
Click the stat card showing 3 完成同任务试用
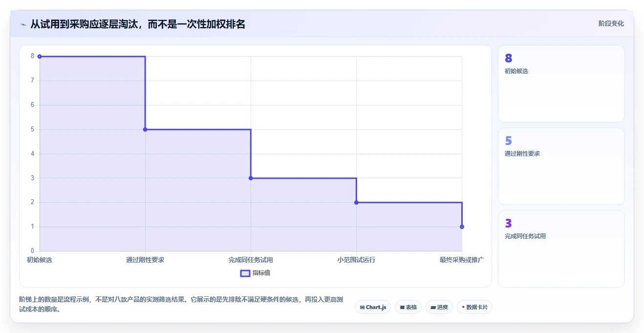(561, 249)
